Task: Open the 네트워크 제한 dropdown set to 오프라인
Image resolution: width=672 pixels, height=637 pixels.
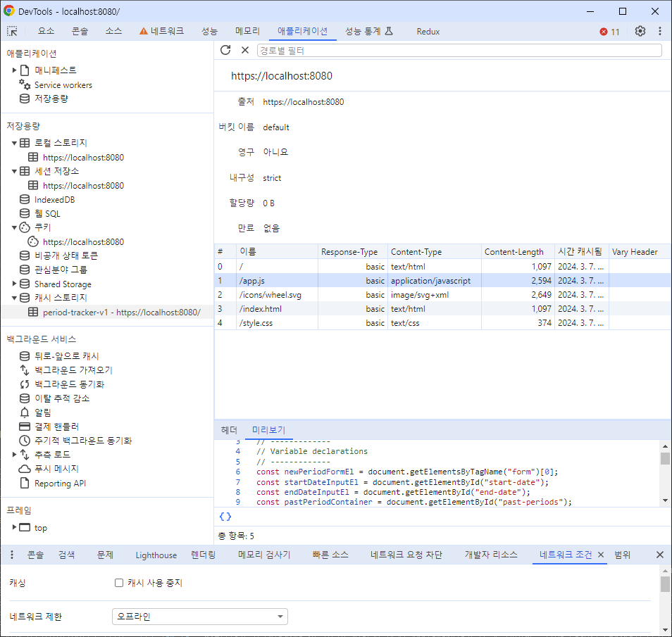Action: [200, 617]
